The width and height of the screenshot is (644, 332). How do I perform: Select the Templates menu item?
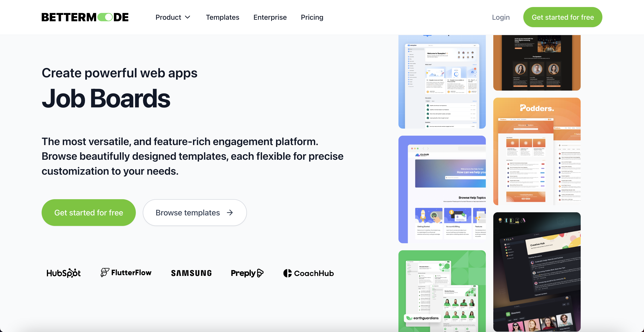pos(222,17)
